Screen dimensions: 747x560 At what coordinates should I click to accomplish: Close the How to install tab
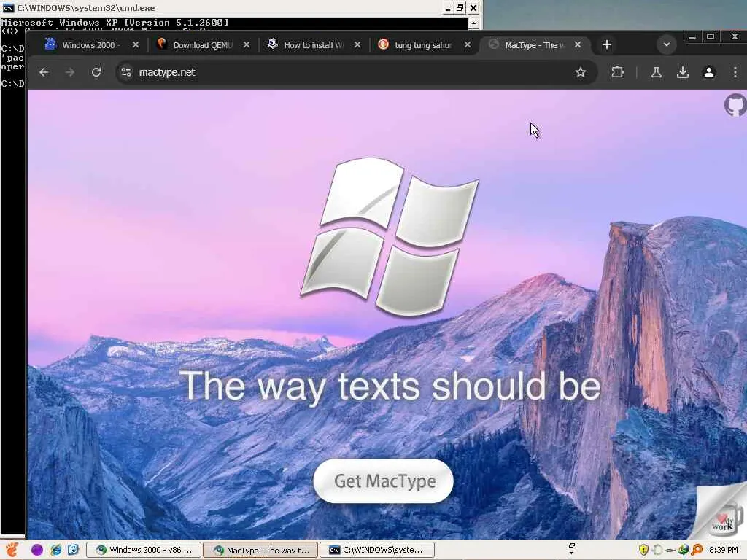point(357,44)
